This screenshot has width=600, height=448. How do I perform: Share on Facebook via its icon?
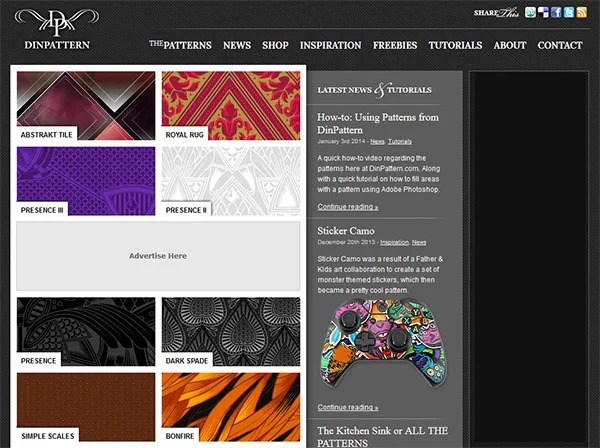[556, 13]
